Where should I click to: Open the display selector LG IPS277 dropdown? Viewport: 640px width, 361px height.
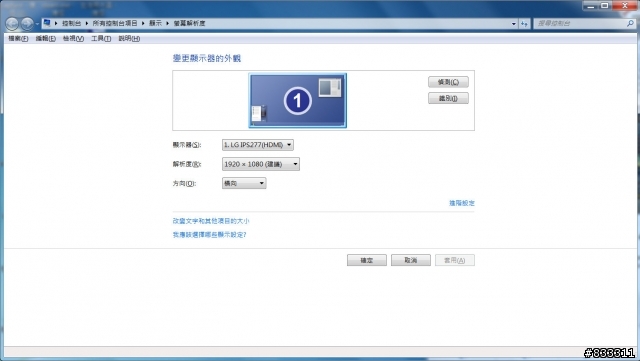tap(258, 145)
